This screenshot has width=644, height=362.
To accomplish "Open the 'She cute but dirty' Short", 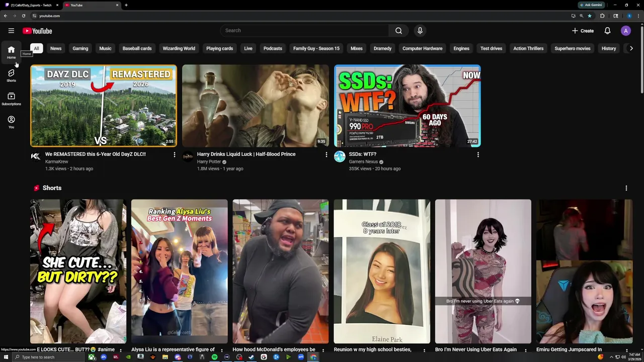I will click(x=78, y=271).
